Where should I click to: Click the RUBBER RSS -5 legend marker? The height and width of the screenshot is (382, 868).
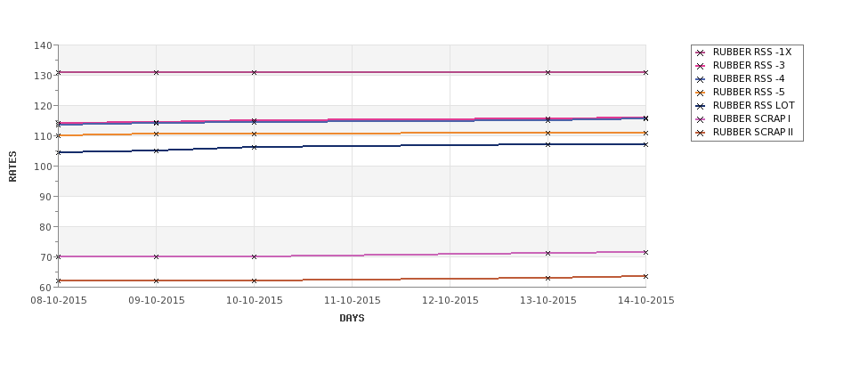point(701,93)
